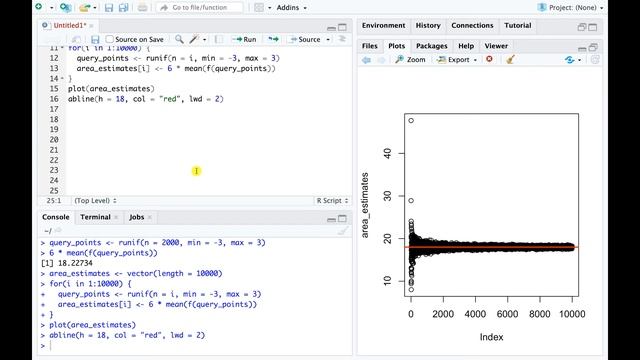Click the console output [1] 18.22734
The image size is (640, 360).
point(67,263)
